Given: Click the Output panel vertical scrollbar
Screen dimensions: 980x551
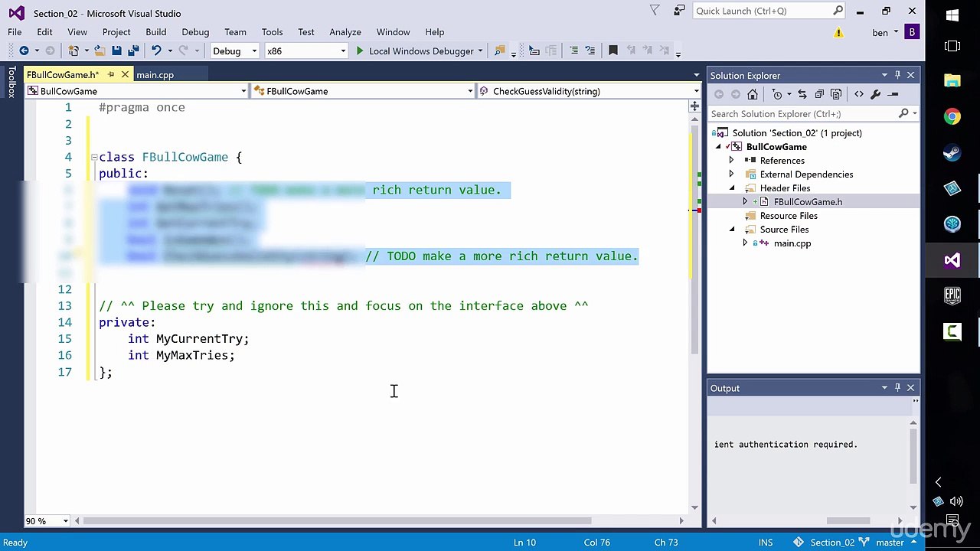Looking at the screenshot, I should (913, 456).
